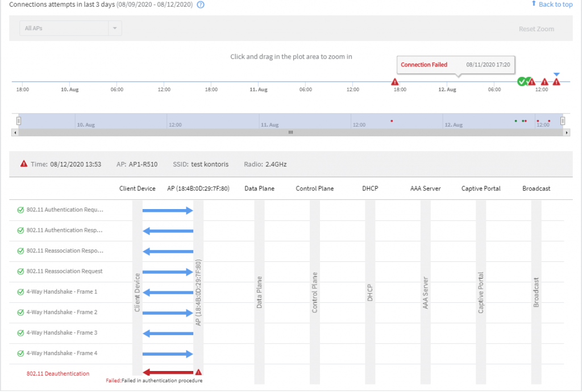Click green check for 4-Way Handshake Frame 1
582x392 pixels.
20,291
